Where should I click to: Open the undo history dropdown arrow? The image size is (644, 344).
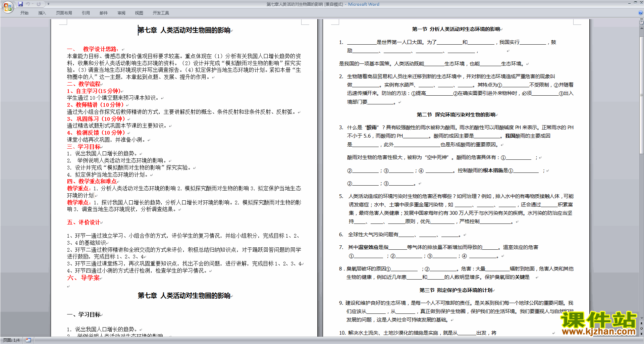(x=33, y=4)
